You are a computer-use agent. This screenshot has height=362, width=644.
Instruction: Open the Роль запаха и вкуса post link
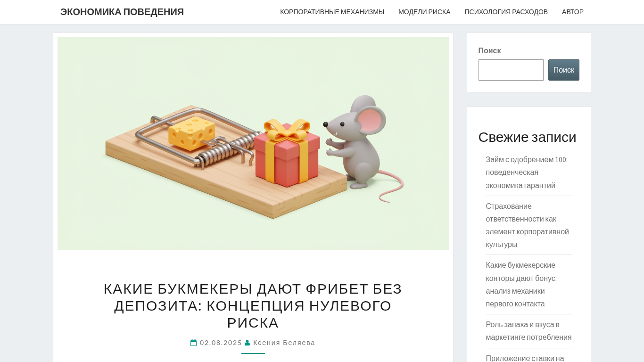[x=528, y=331]
